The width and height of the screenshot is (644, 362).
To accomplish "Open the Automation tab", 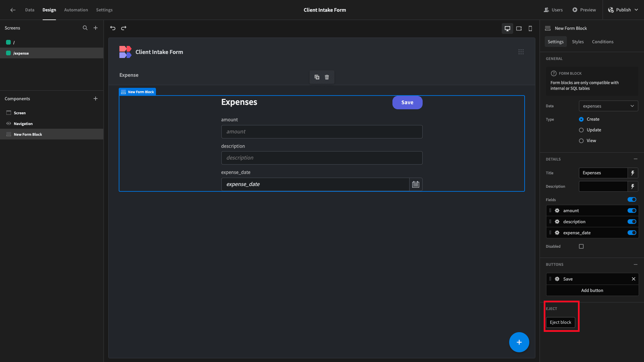I will [76, 10].
